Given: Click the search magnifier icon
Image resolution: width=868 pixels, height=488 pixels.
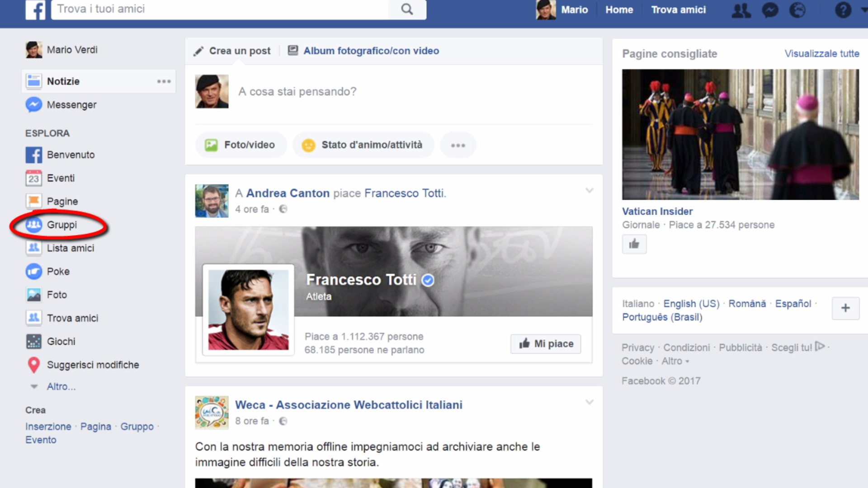Looking at the screenshot, I should [407, 9].
